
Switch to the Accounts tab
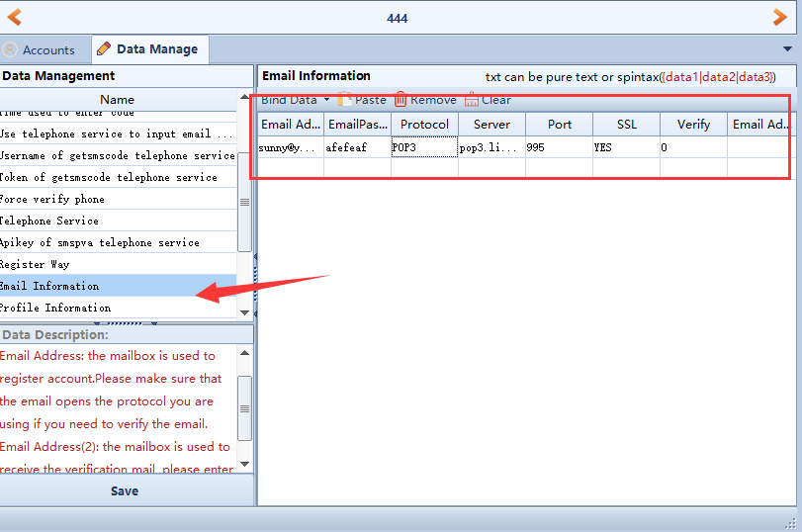click(x=46, y=50)
